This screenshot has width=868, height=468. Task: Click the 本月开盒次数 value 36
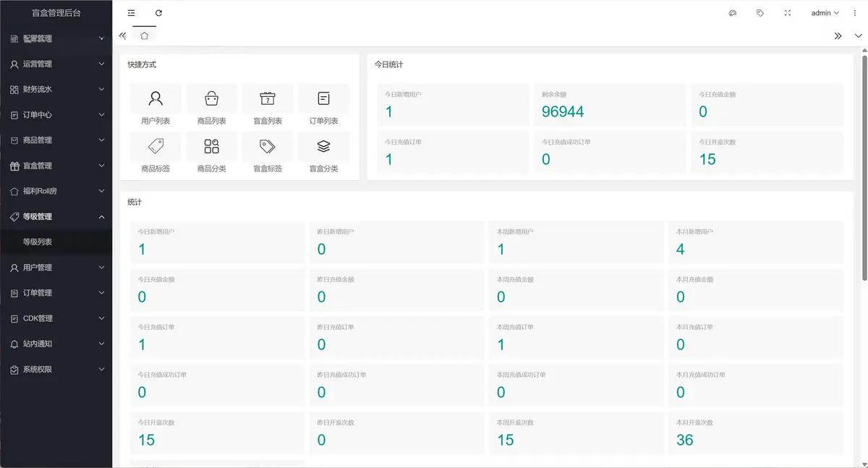click(684, 440)
